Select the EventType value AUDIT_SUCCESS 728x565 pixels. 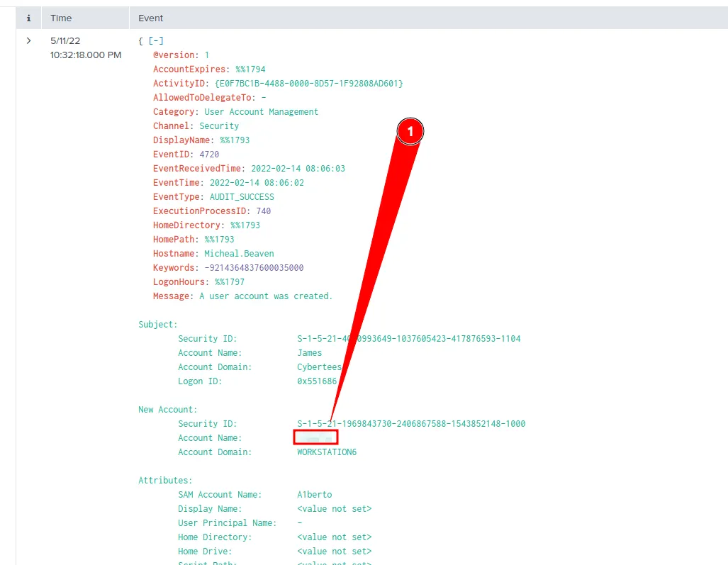pyautogui.click(x=242, y=196)
